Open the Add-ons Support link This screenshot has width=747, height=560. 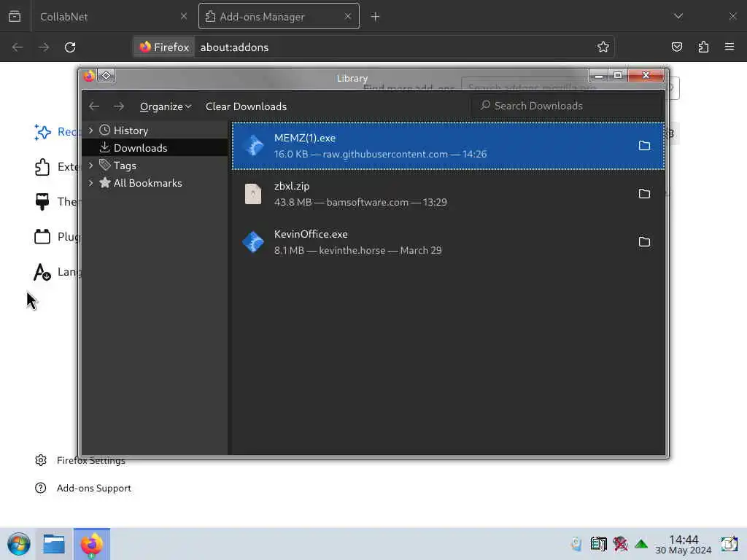[94, 488]
